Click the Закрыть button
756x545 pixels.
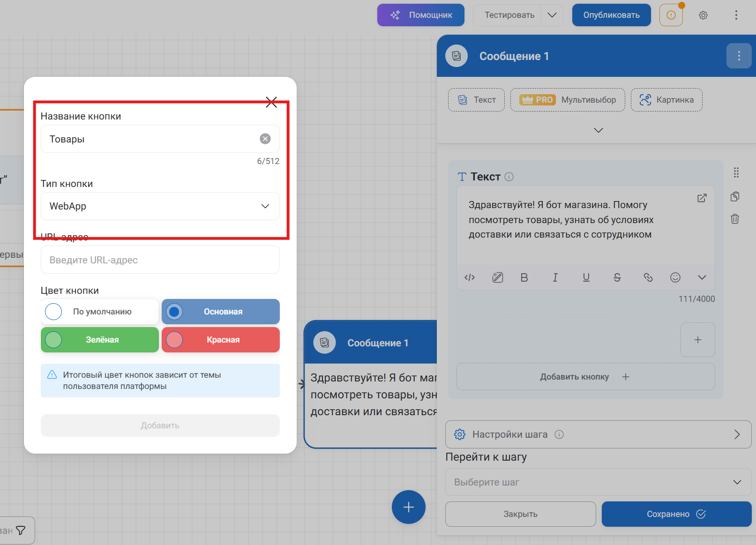520,514
